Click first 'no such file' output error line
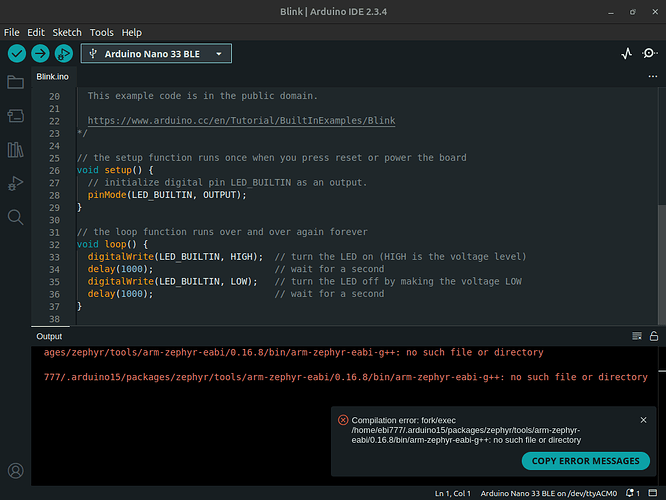This screenshot has width=666, height=500. tap(293, 352)
